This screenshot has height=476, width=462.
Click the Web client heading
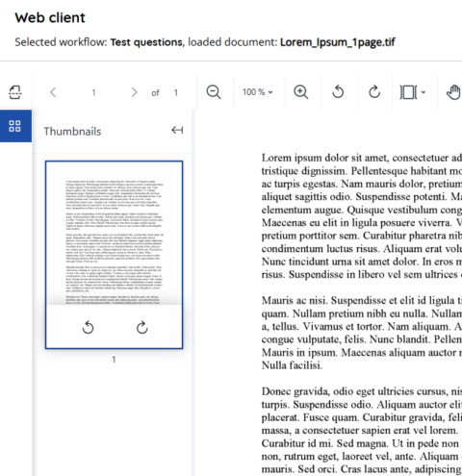[x=50, y=17]
